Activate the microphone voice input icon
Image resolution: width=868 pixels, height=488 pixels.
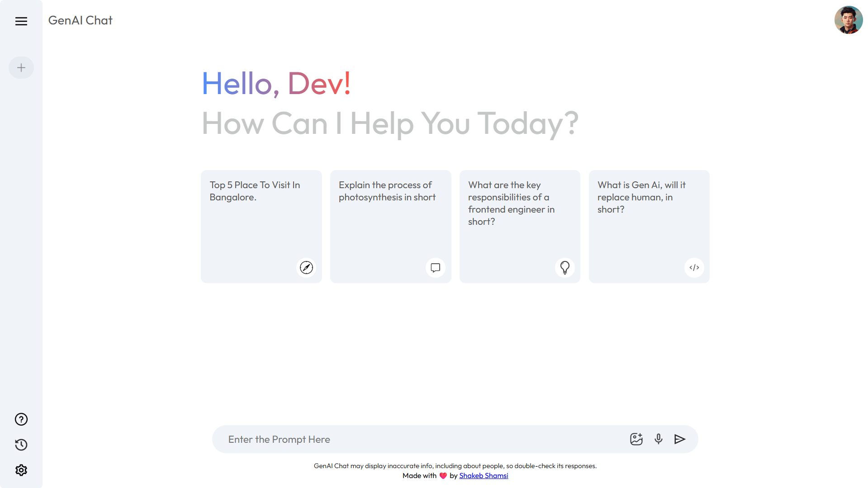click(x=659, y=439)
